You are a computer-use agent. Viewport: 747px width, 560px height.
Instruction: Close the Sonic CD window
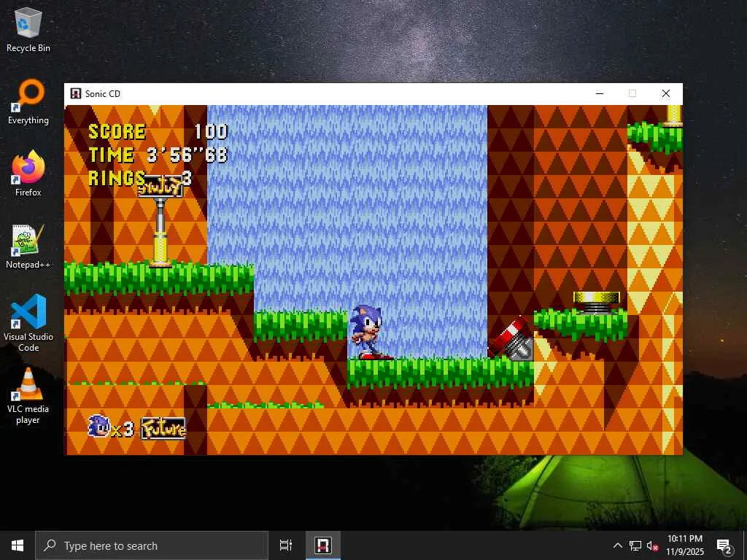click(x=666, y=93)
